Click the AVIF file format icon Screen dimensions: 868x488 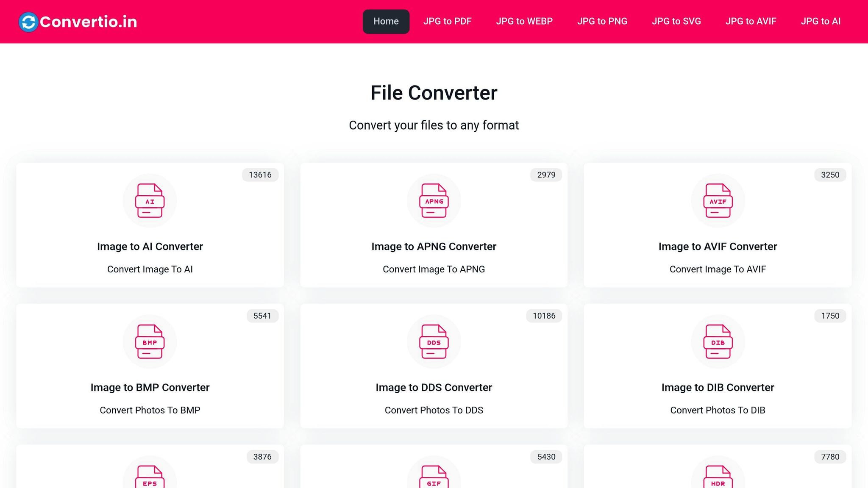tap(717, 201)
